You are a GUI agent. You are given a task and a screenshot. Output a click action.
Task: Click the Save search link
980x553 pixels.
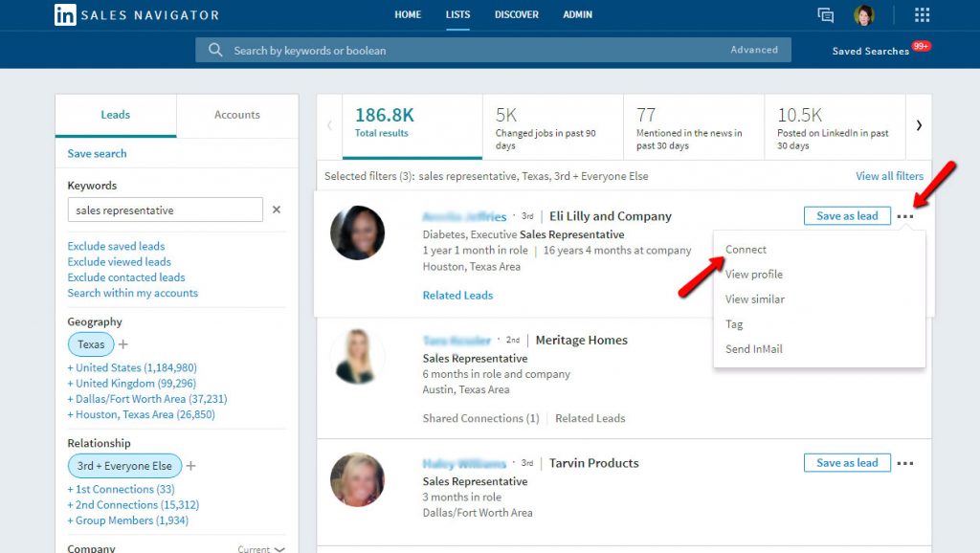click(x=97, y=154)
